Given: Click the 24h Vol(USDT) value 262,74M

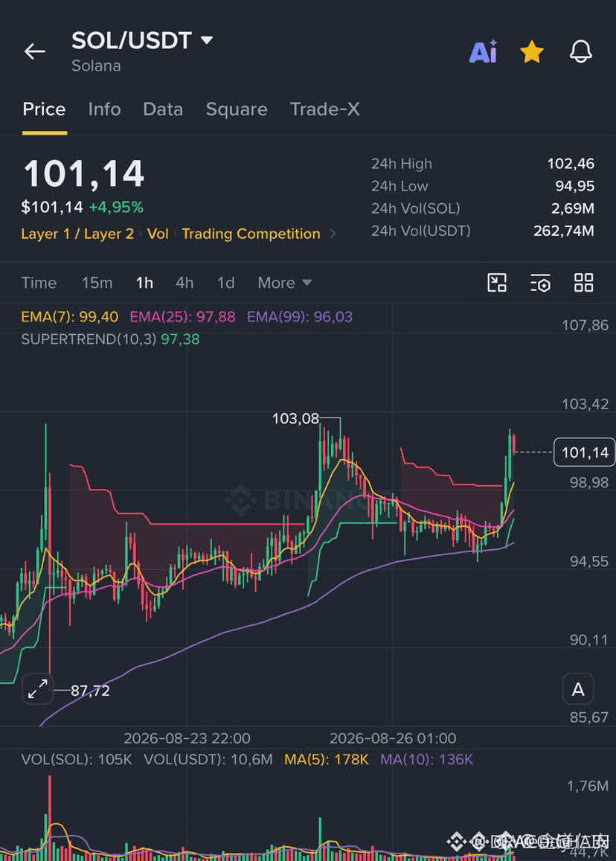Looking at the screenshot, I should click(x=564, y=231).
